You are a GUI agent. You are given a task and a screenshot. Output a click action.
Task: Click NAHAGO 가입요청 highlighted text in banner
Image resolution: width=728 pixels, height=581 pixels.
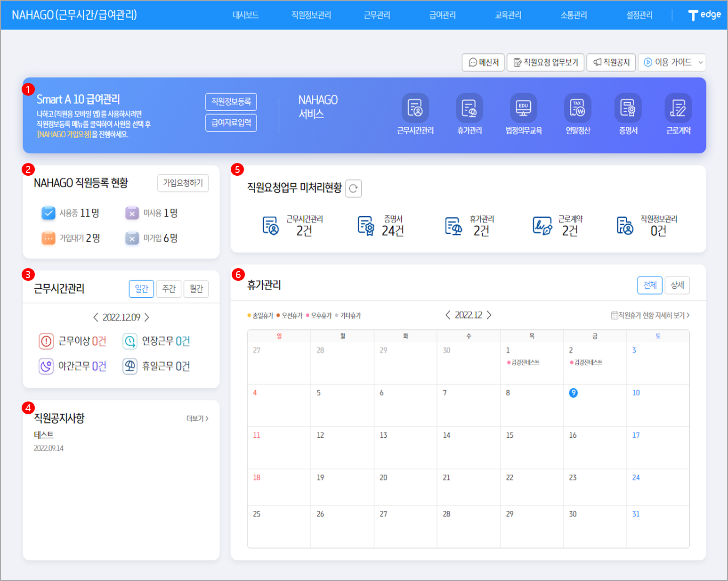[x=64, y=134]
